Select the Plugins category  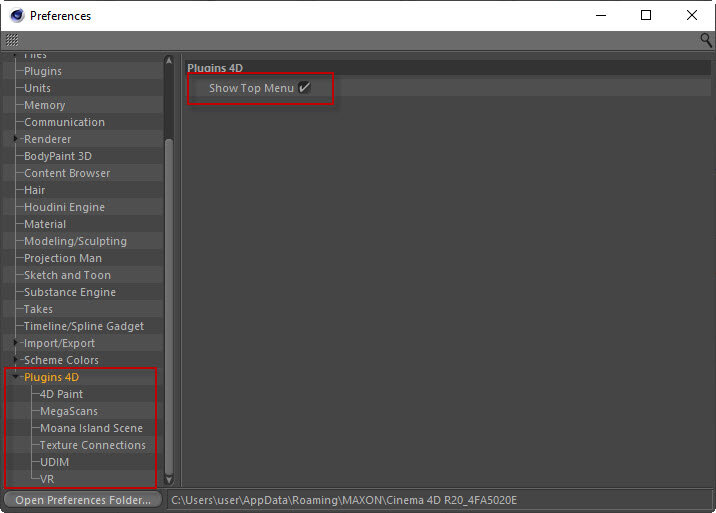pyautogui.click(x=43, y=71)
